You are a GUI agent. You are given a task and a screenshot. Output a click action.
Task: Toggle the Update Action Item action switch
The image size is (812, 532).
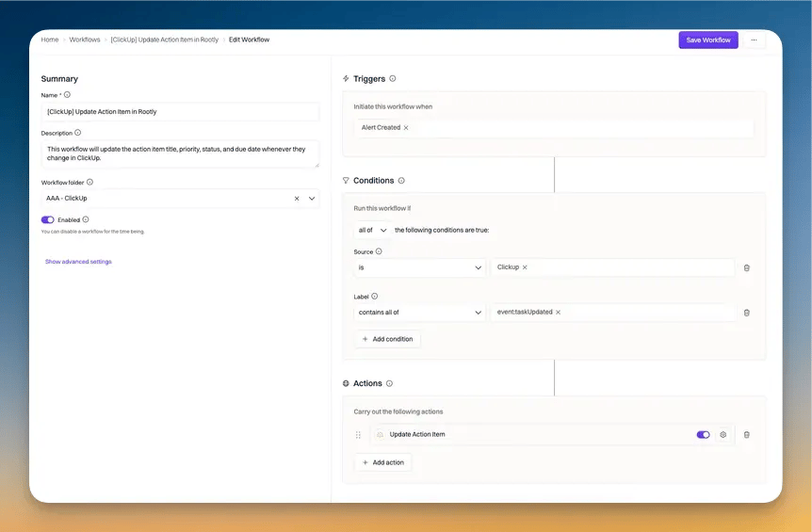[x=704, y=435]
